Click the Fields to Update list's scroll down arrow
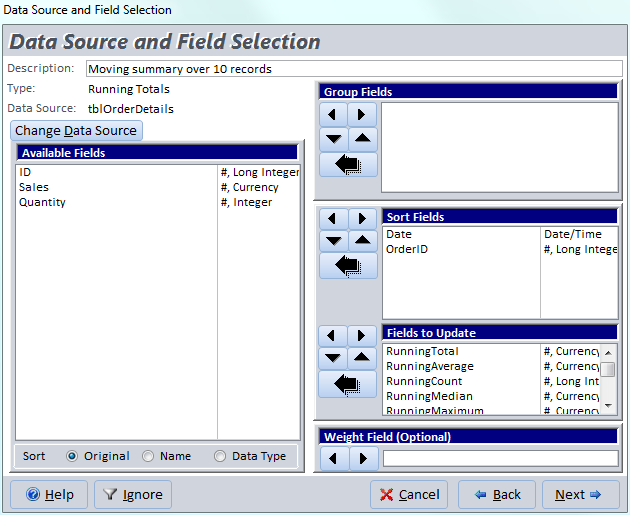630x515 pixels. 608,406
